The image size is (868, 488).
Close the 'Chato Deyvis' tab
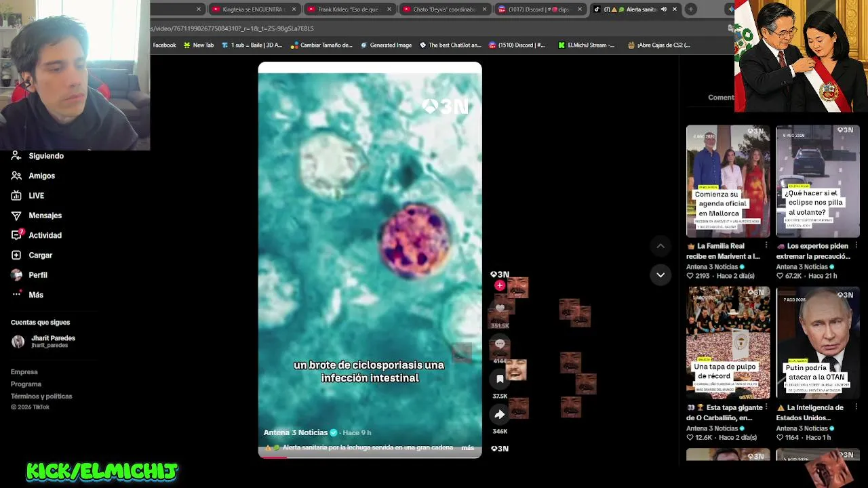485,9
